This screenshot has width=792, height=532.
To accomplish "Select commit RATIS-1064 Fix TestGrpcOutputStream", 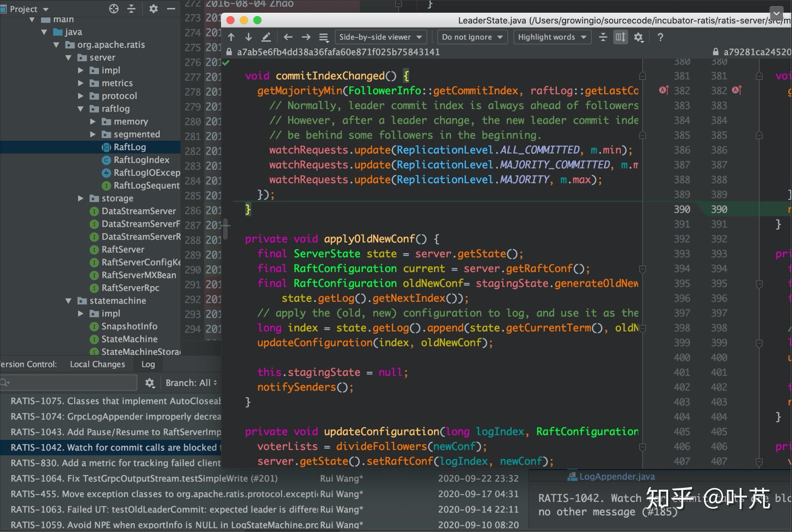I will (263, 479).
